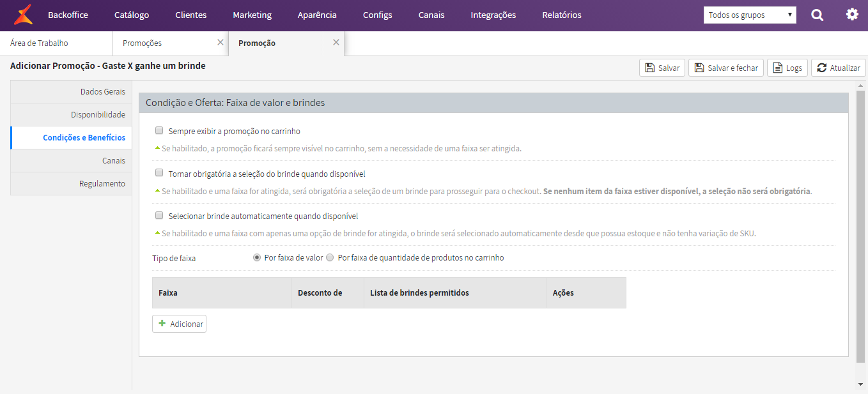The width and height of the screenshot is (868, 394).
Task: Select Condições e Benefícios section
Action: [x=71, y=137]
